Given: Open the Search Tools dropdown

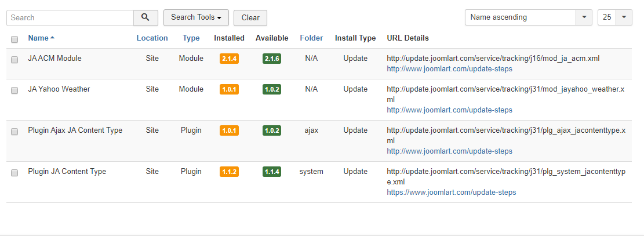Looking at the screenshot, I should [x=197, y=17].
